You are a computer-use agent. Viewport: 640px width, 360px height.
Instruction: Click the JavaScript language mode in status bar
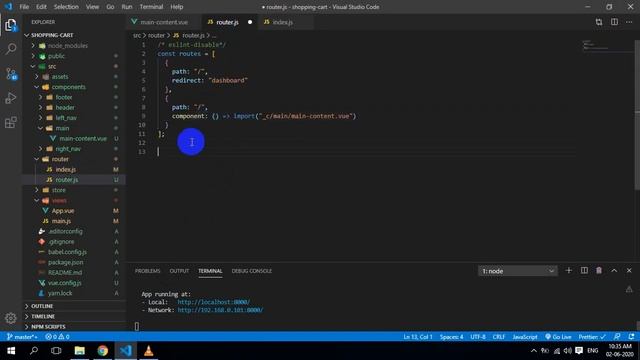tap(525, 337)
